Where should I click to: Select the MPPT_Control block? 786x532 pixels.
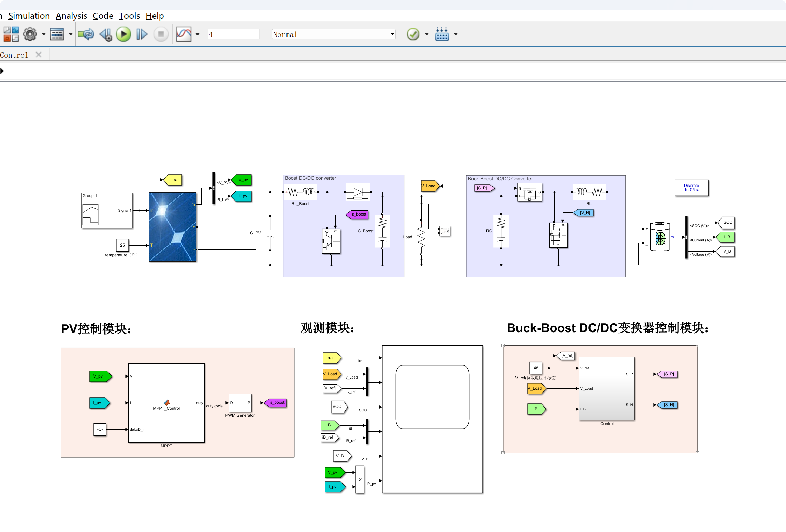pos(166,403)
